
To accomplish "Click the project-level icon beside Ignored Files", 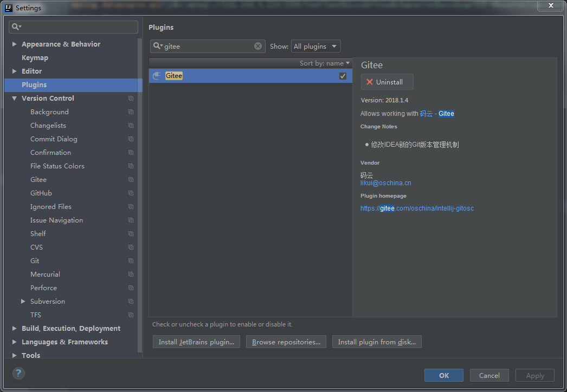I will tap(131, 207).
